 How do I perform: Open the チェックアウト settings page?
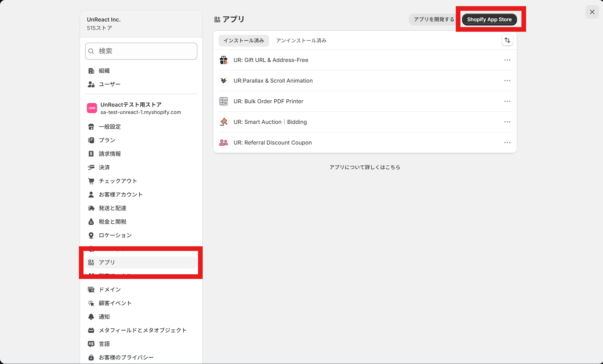click(141, 181)
